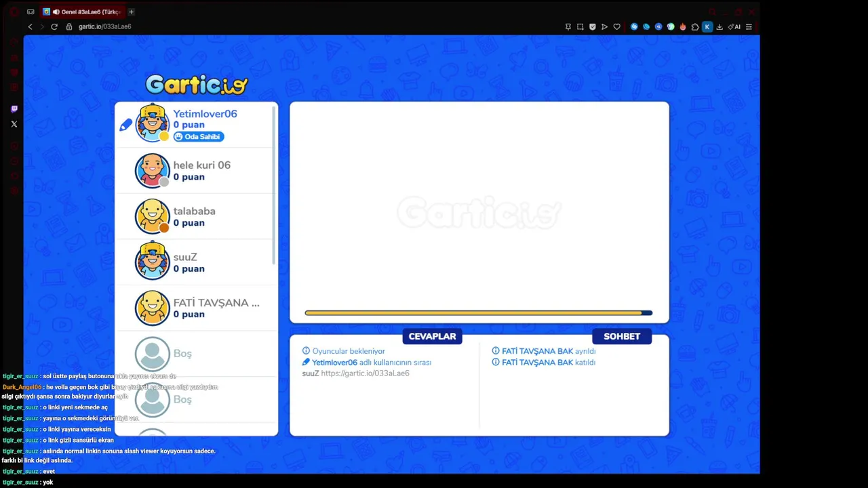This screenshot has width=868, height=488.
Task: Open the browser hamburger menu
Action: (x=749, y=26)
